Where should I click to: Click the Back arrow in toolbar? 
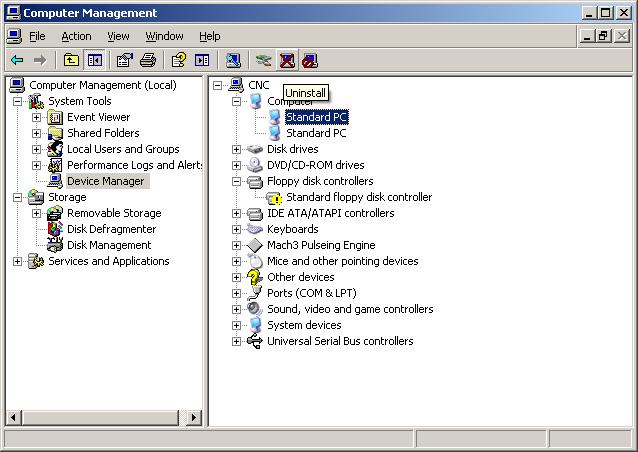coord(17,60)
